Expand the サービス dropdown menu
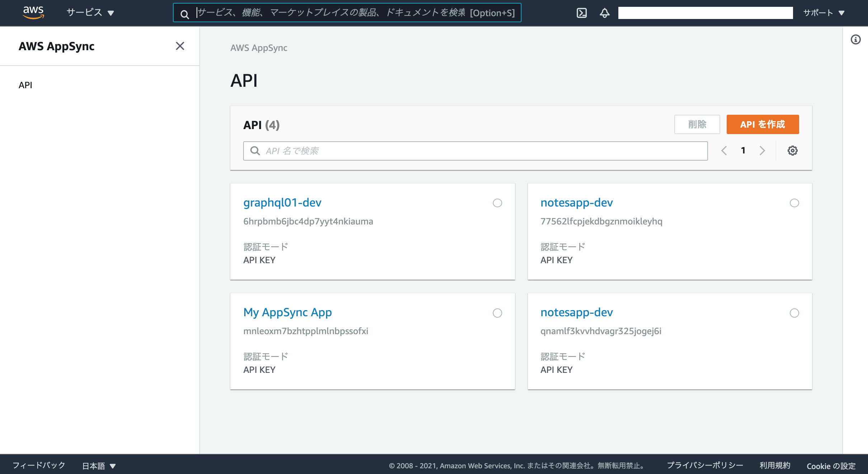This screenshot has width=868, height=474. coord(90,13)
